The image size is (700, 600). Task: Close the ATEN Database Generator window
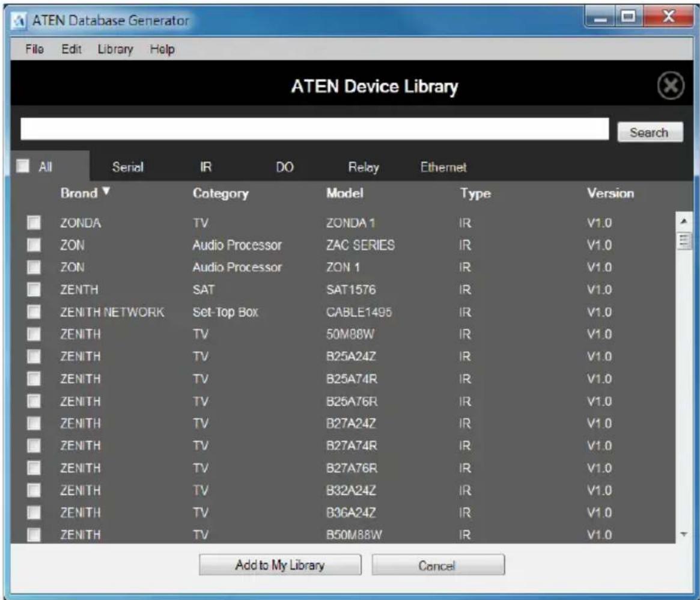point(668,17)
